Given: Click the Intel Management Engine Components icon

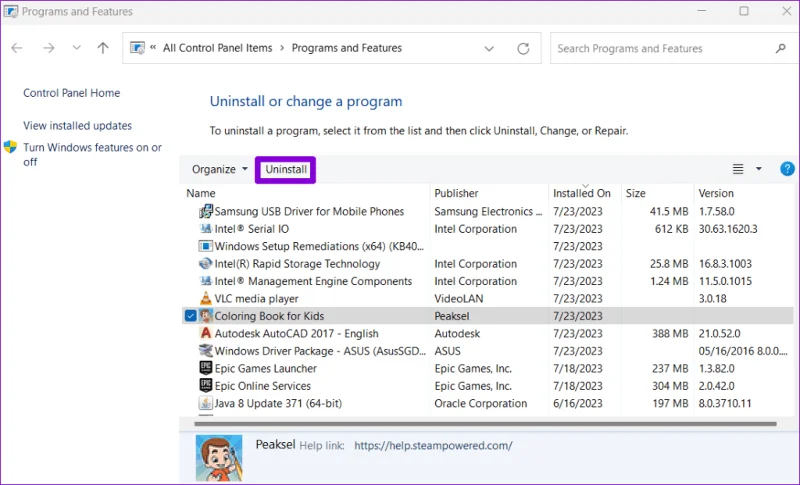Looking at the screenshot, I should click(206, 281).
